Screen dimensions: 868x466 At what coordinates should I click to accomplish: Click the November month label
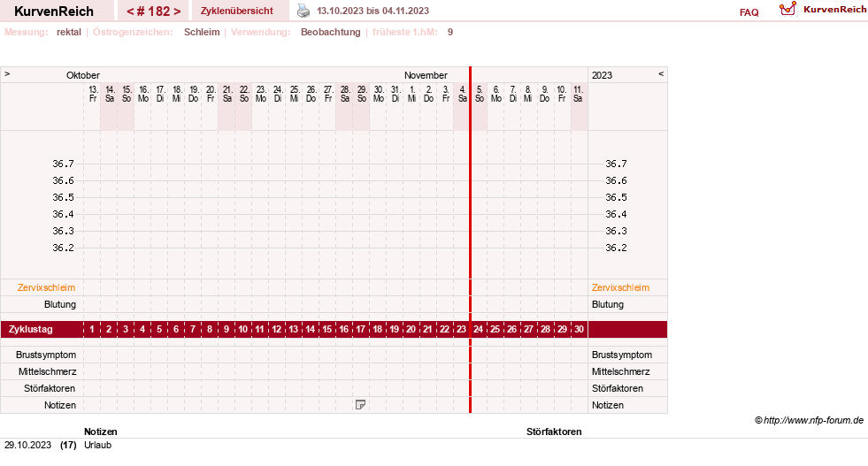coord(425,75)
